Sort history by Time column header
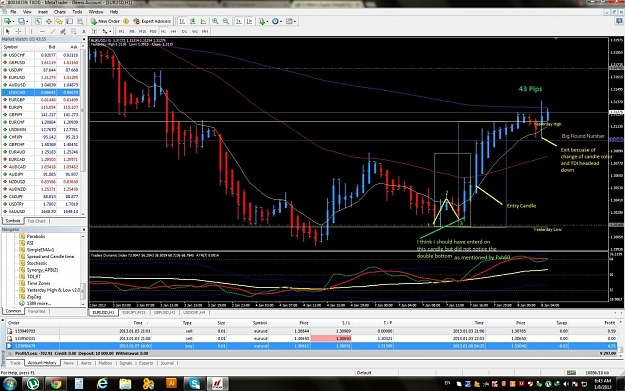This screenshot has height=391, width=625. [x=138, y=323]
